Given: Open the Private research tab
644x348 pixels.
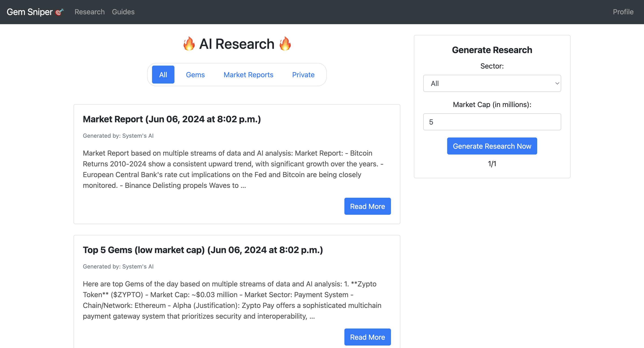Looking at the screenshot, I should [303, 75].
